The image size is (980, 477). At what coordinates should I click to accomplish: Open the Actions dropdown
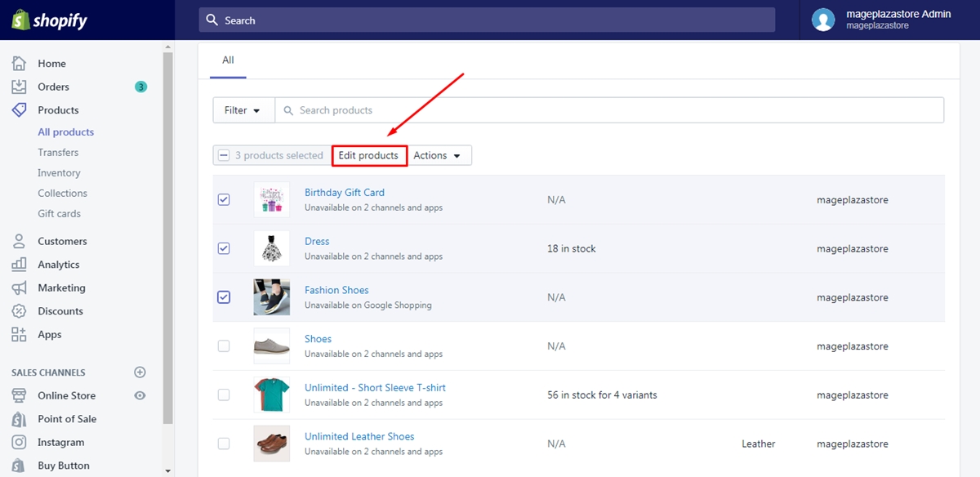[x=438, y=155]
